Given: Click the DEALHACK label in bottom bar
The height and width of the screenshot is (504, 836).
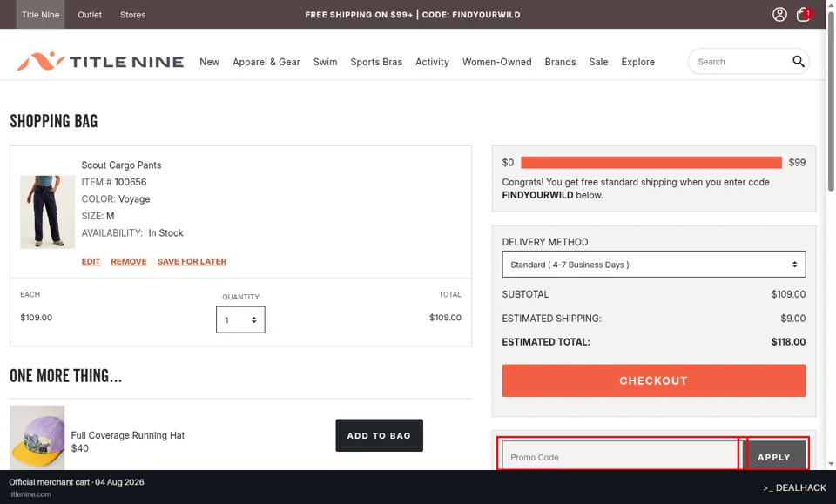Looking at the screenshot, I should (x=794, y=487).
